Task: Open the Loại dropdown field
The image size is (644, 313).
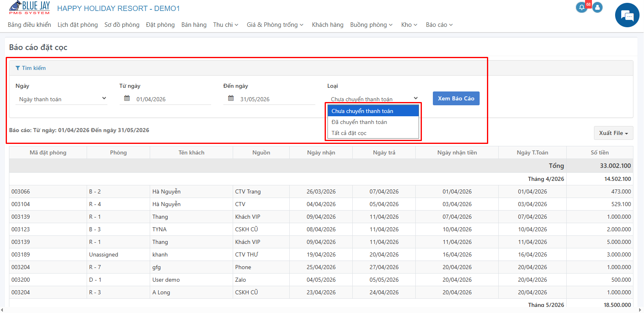Action: tap(373, 99)
